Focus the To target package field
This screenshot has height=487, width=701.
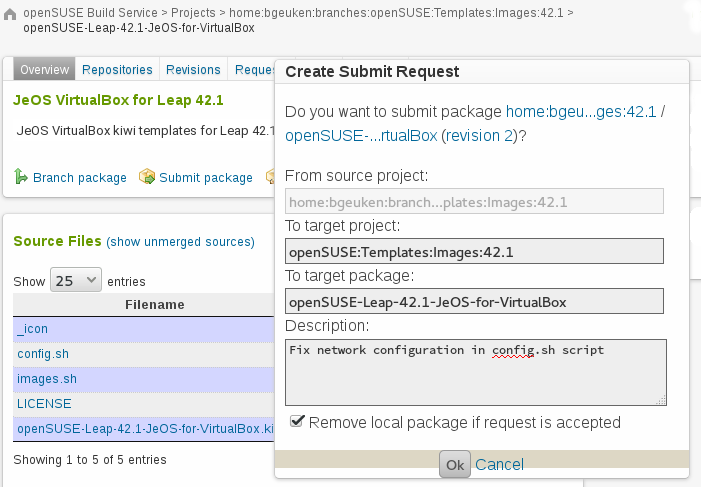(475, 301)
